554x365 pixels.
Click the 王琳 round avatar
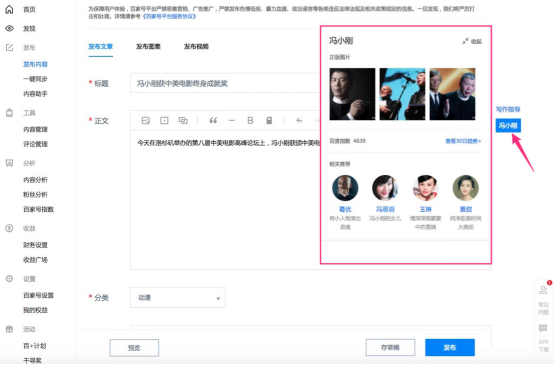click(x=425, y=188)
